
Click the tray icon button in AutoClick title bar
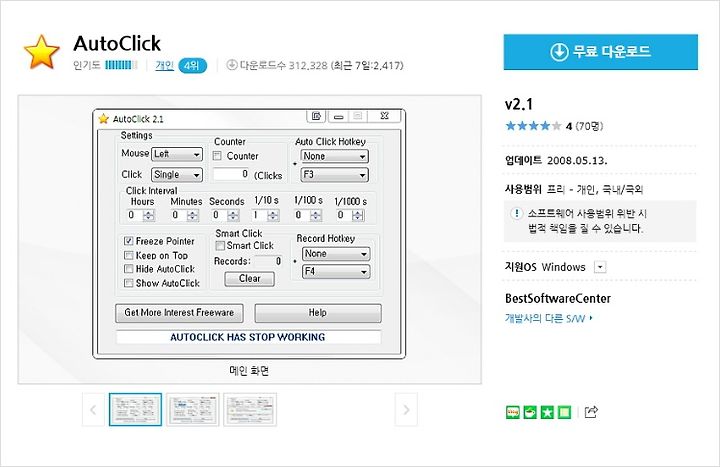tap(316, 116)
